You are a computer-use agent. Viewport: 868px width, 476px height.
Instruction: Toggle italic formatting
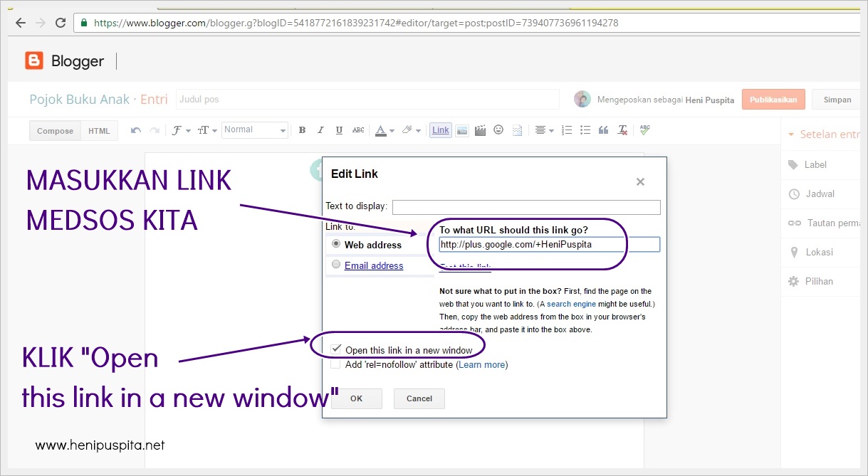pyautogui.click(x=320, y=130)
